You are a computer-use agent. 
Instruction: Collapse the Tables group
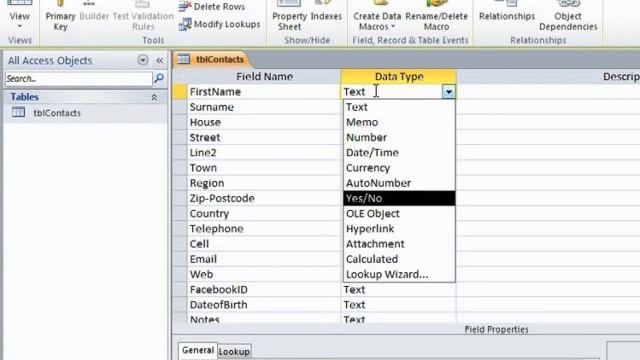click(154, 97)
